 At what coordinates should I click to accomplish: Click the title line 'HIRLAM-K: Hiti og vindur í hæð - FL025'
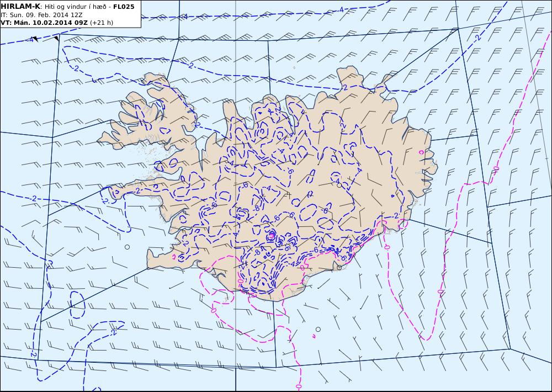(67, 7)
